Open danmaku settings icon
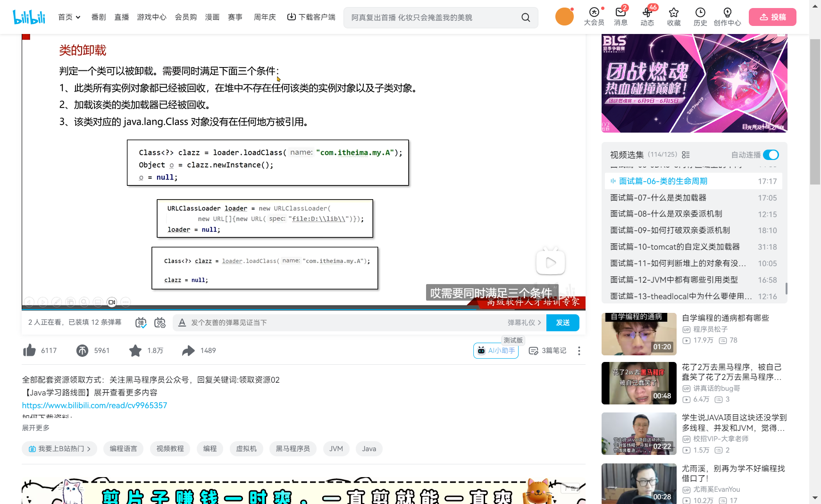The width and height of the screenshot is (821, 504). click(160, 323)
